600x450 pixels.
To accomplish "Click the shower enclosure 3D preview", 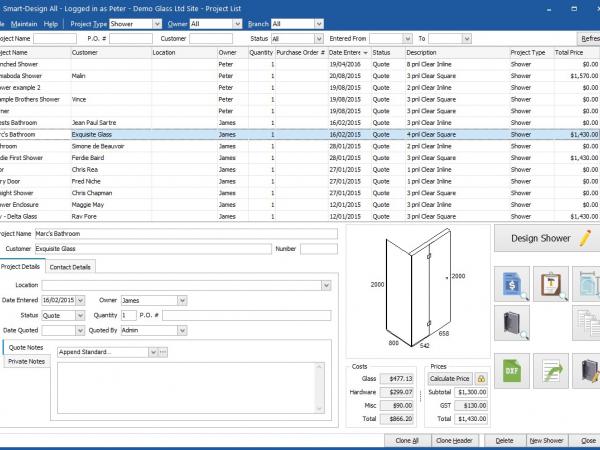I will click(x=418, y=292).
